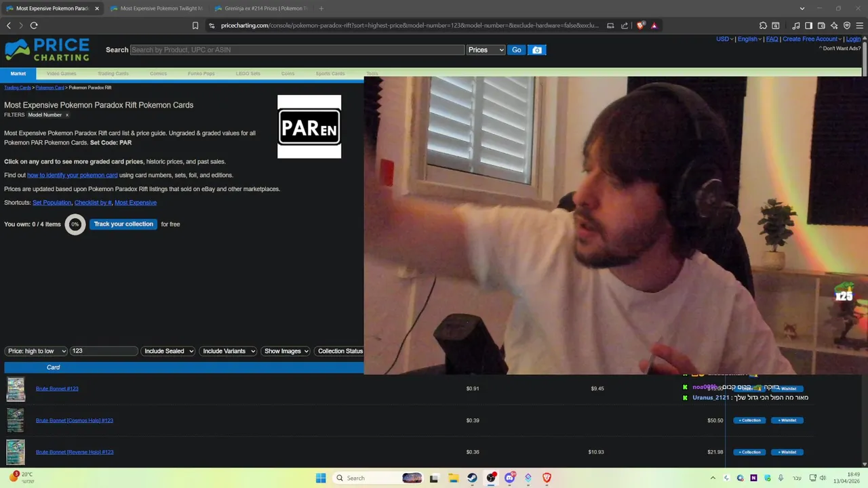The image size is (868, 488).
Task: Open the Brave Wallet icon
Action: [x=821, y=26]
